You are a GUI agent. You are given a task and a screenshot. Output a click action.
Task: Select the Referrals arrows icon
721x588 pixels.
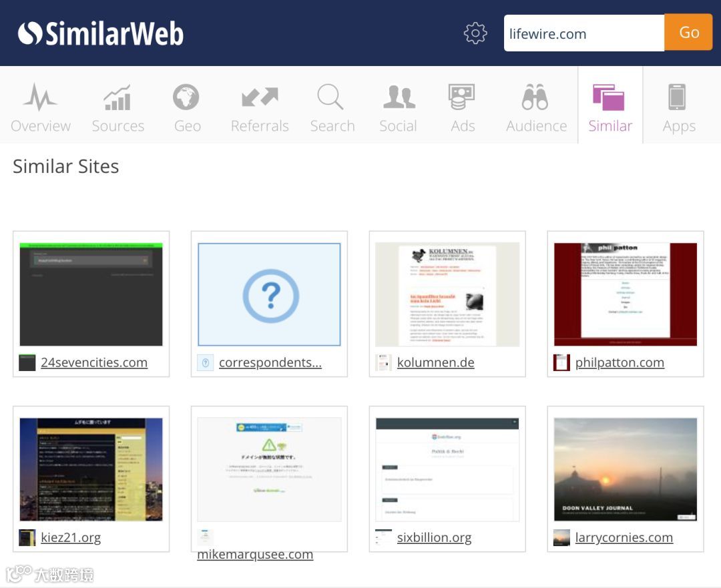pos(260,97)
